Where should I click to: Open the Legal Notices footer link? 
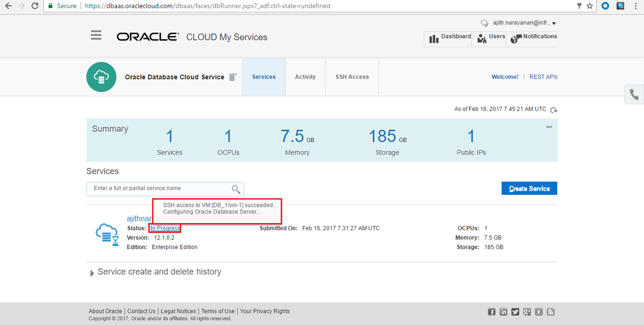click(x=178, y=311)
